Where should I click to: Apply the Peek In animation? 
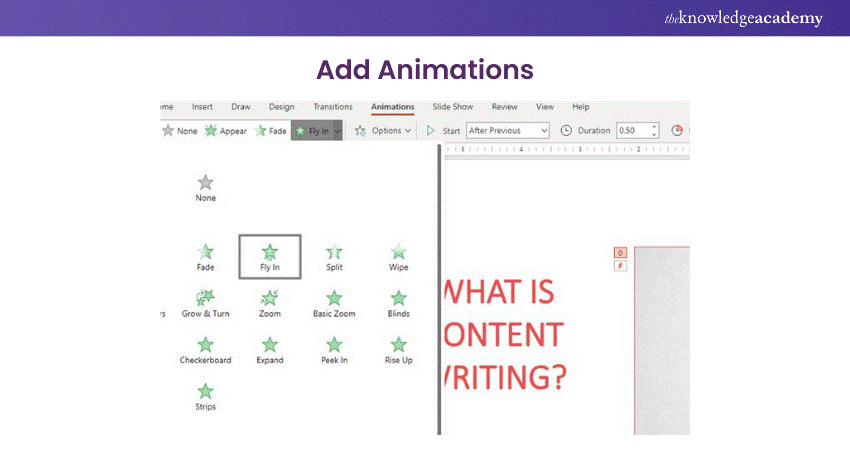[x=334, y=348]
